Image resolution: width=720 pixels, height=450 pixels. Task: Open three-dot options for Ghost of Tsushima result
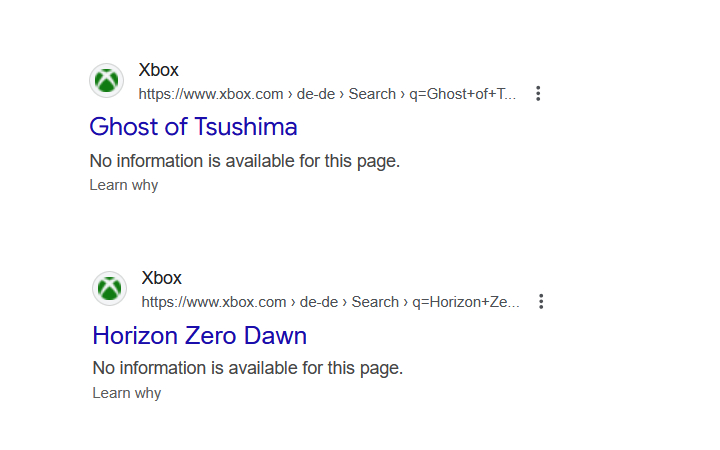point(538,94)
